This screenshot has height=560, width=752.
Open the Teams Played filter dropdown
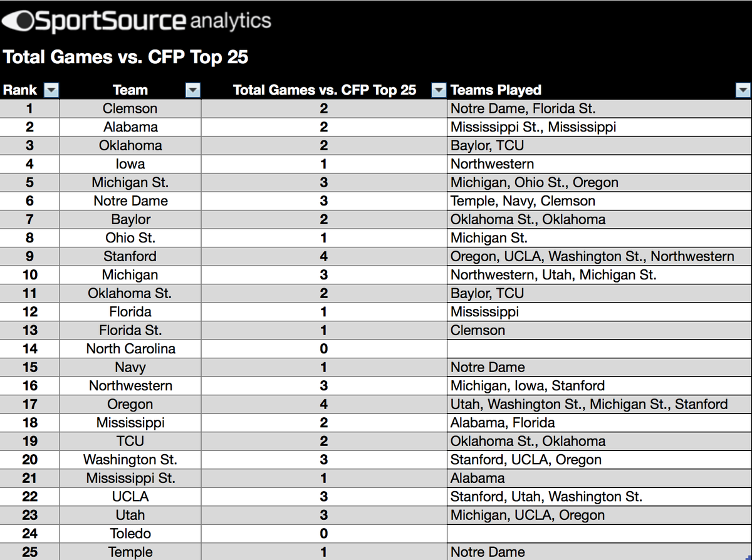743,90
